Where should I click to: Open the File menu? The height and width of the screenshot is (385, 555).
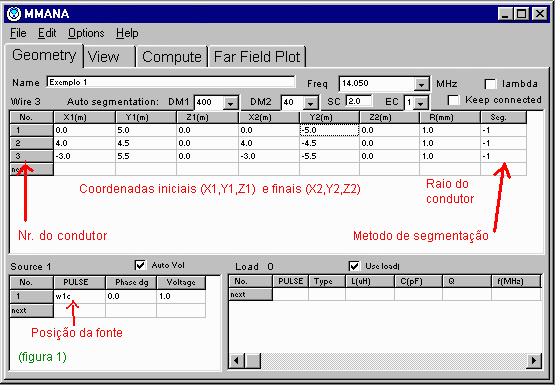pyautogui.click(x=18, y=33)
